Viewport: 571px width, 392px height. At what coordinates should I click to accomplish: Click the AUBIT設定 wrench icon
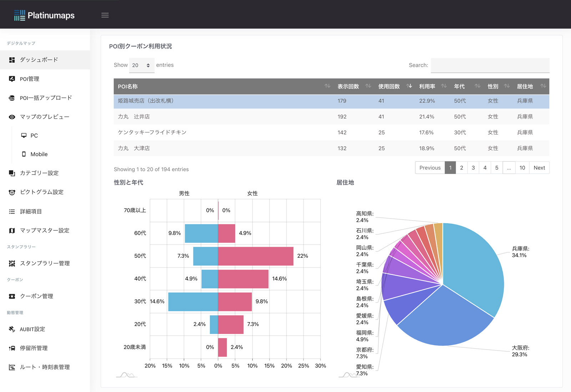[x=11, y=329]
